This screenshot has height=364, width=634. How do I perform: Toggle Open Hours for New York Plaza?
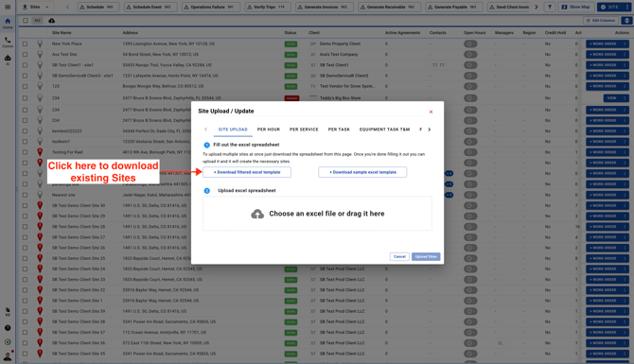click(x=470, y=43)
